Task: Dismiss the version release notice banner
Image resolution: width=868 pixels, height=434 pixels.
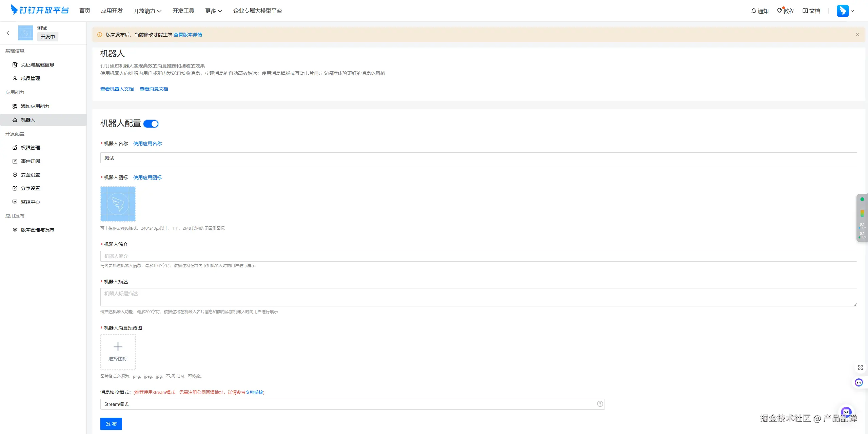Action: click(x=857, y=35)
